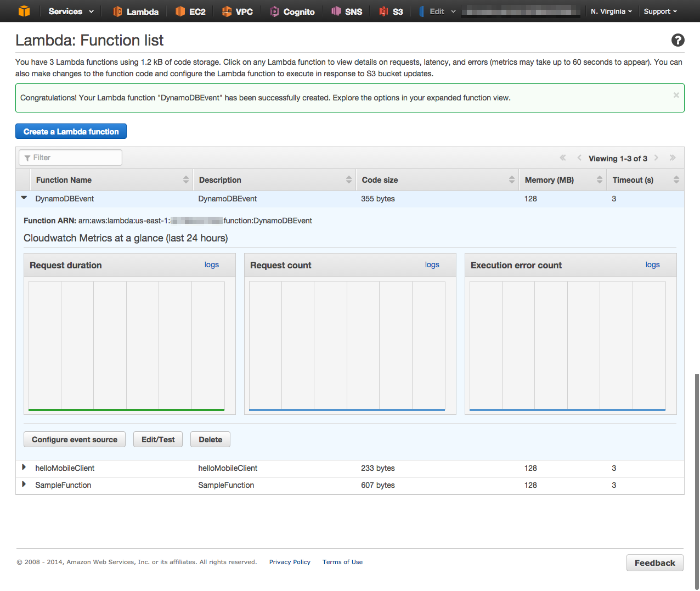Expand the SampleFunction function row
Screen dimensions: 700x591
click(23, 485)
